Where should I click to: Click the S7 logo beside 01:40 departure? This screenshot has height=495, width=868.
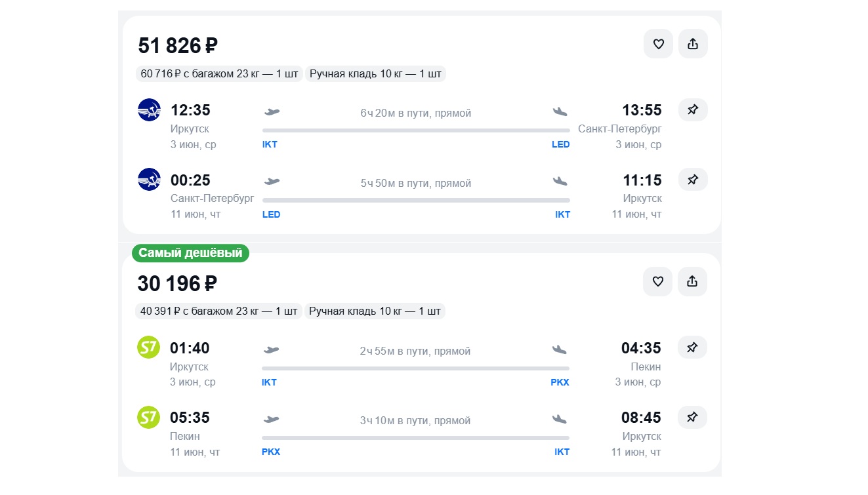point(149,347)
